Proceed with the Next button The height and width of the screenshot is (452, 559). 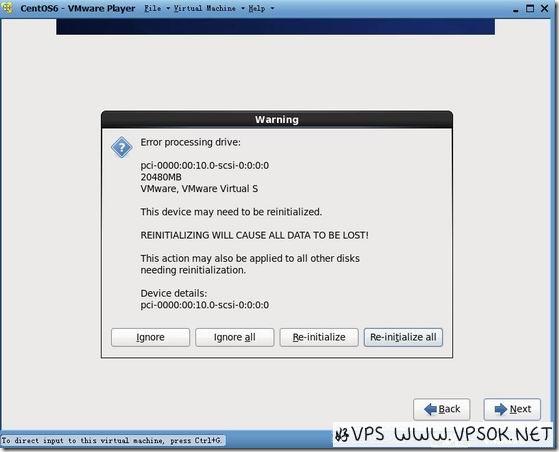[x=512, y=409]
